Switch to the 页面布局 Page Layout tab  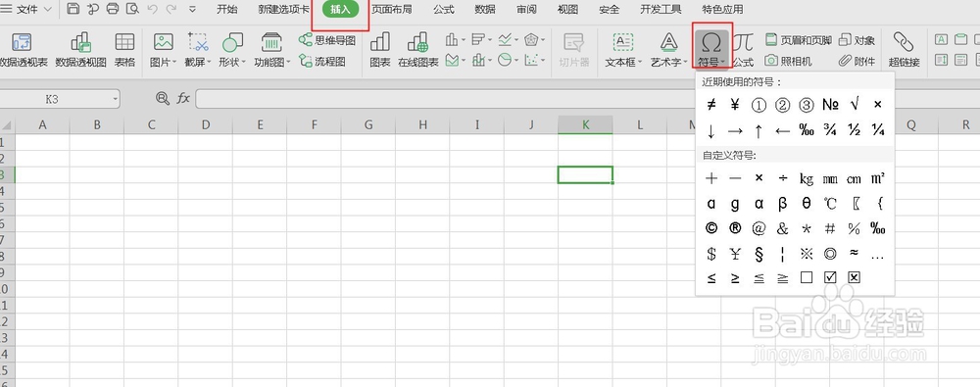pyautogui.click(x=392, y=10)
